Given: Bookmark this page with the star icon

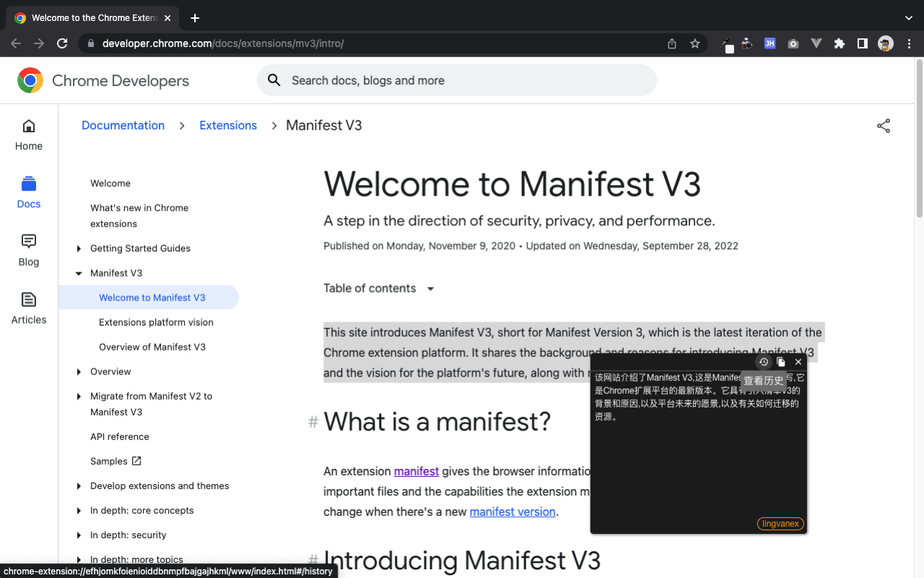Looking at the screenshot, I should point(695,43).
